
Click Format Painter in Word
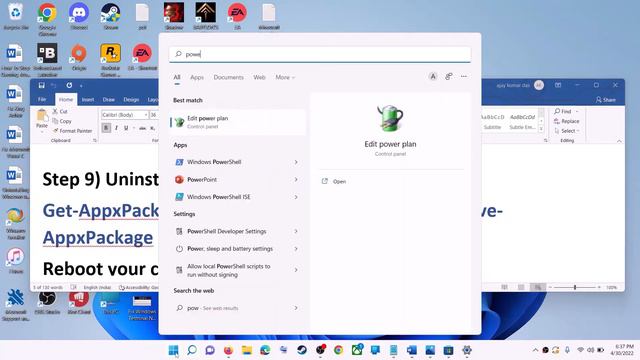coord(72,131)
